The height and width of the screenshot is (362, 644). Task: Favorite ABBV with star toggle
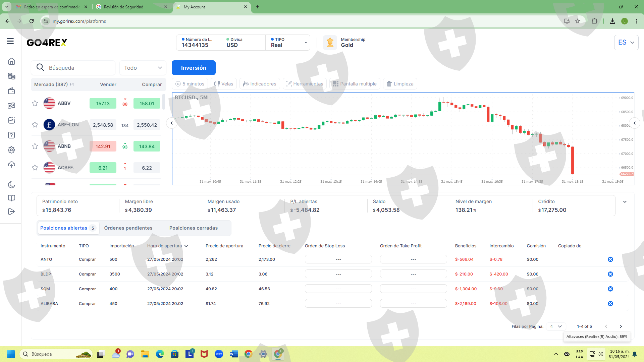point(35,103)
